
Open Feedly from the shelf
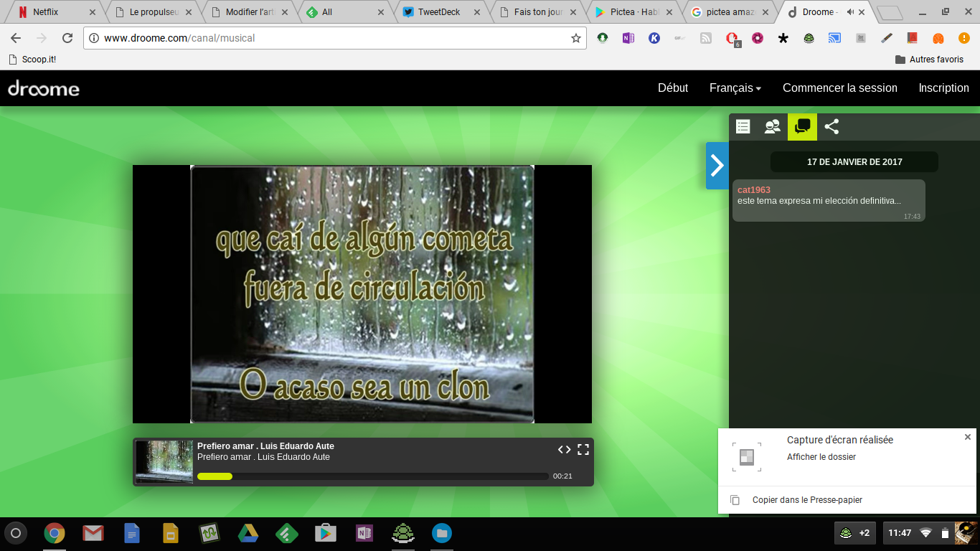coord(287,533)
